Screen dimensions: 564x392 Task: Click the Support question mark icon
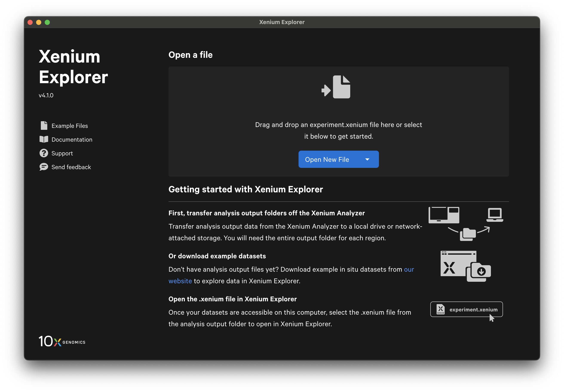pos(44,153)
